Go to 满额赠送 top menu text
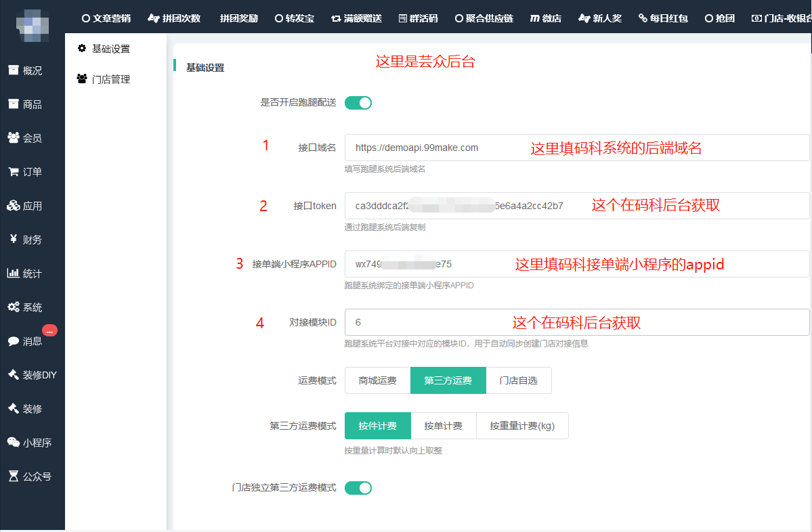Screen dimensions: 812x532 (362, 18)
